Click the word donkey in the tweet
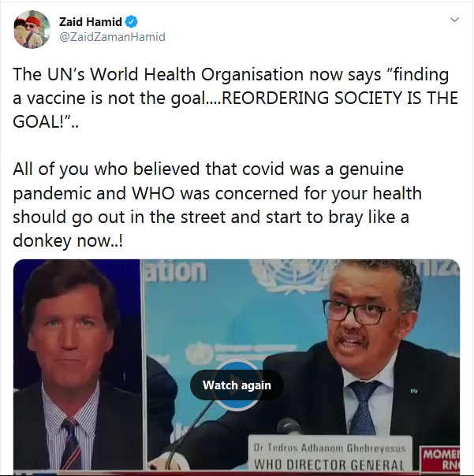 click(42, 241)
